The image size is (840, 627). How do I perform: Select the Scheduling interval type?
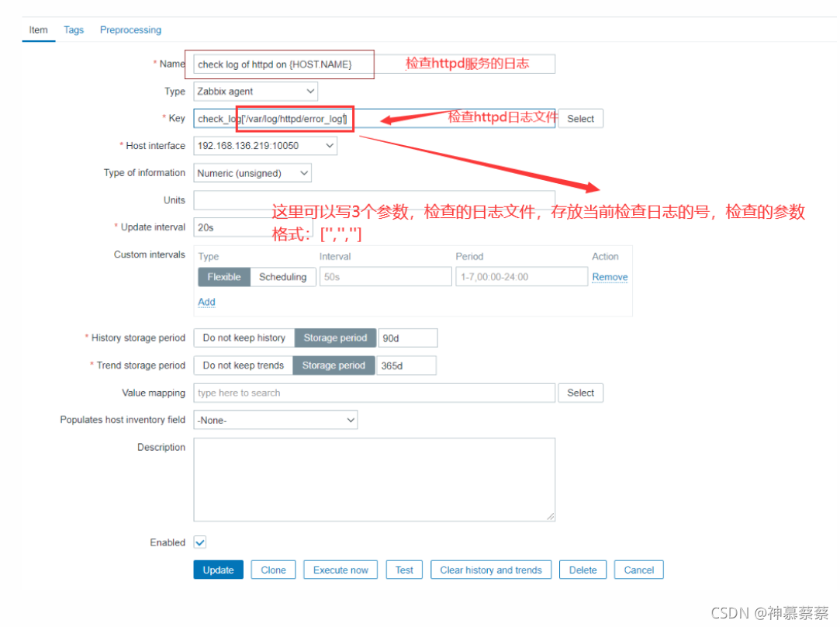282,277
